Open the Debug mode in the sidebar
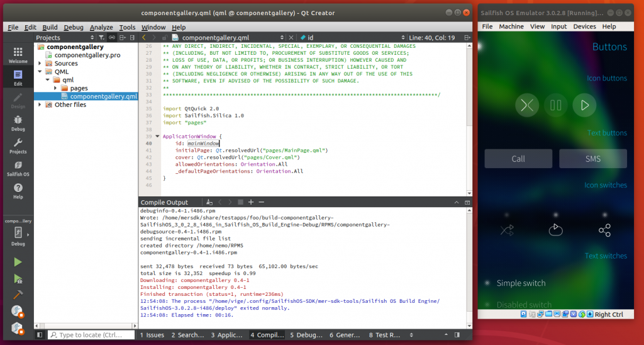644x345 pixels. 18,123
